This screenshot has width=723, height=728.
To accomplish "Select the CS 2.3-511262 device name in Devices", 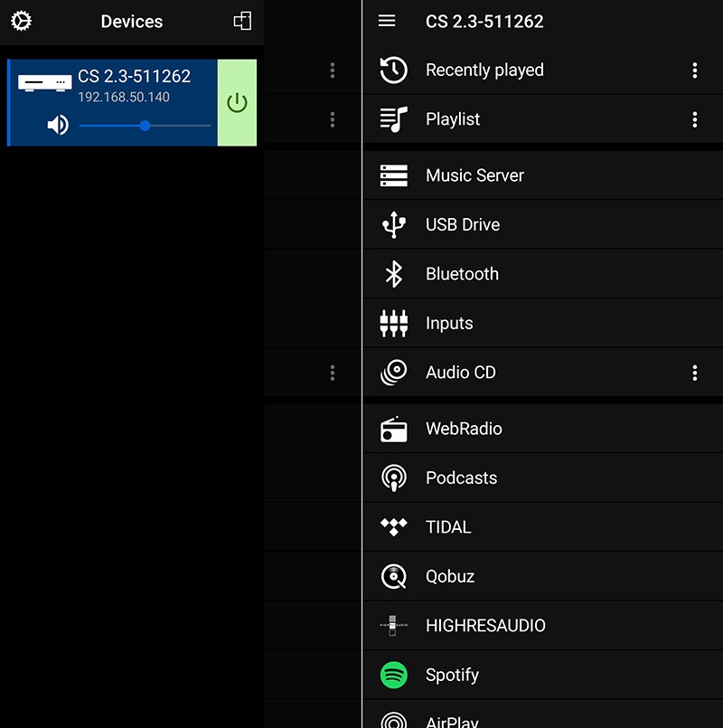I will click(134, 76).
